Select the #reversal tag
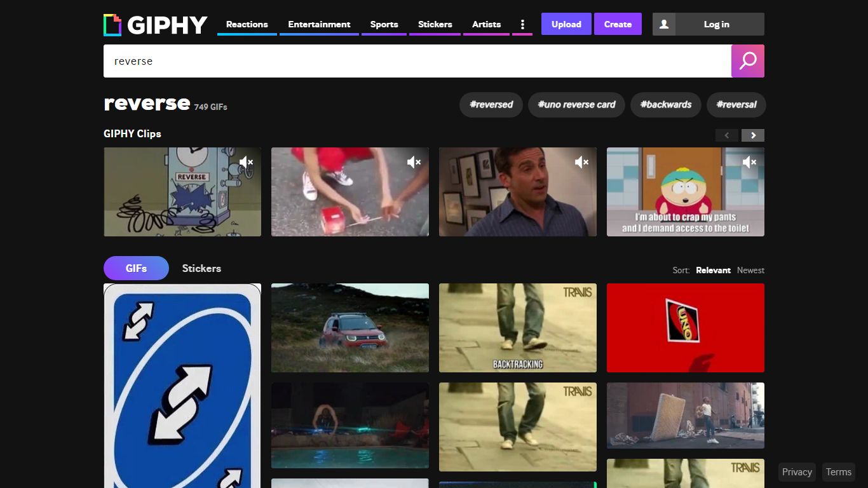Image resolution: width=868 pixels, height=488 pixels. [x=736, y=105]
